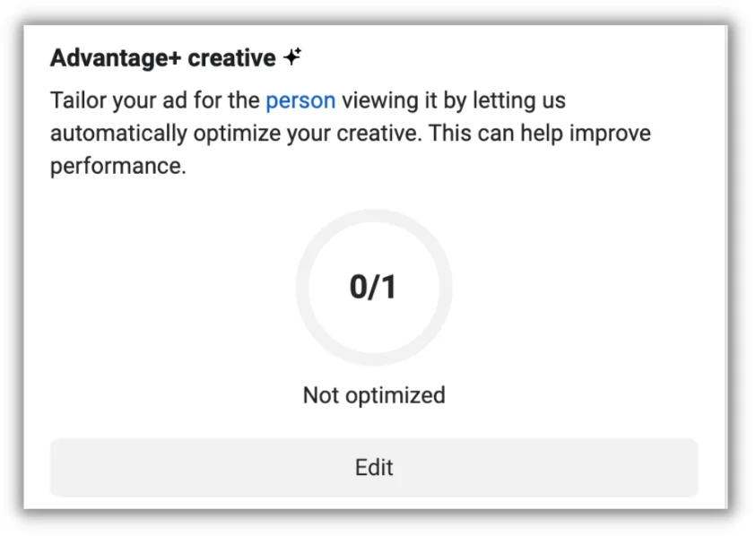Select the "Not optimized" status text

pos(374,395)
